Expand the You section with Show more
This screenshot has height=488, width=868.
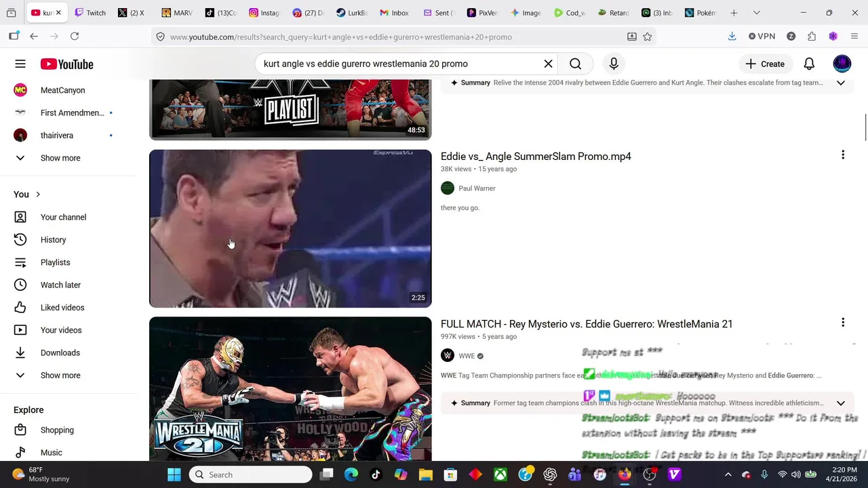(x=60, y=375)
